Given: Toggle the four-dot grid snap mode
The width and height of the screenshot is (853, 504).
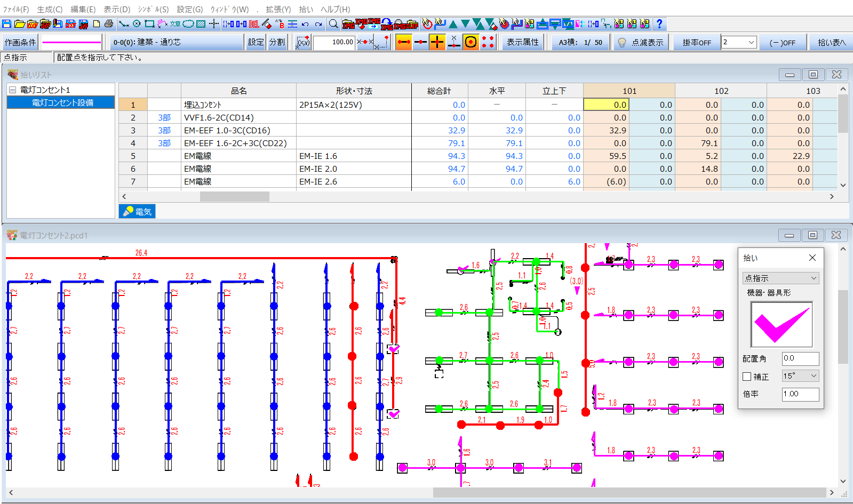Looking at the screenshot, I should click(x=488, y=42).
